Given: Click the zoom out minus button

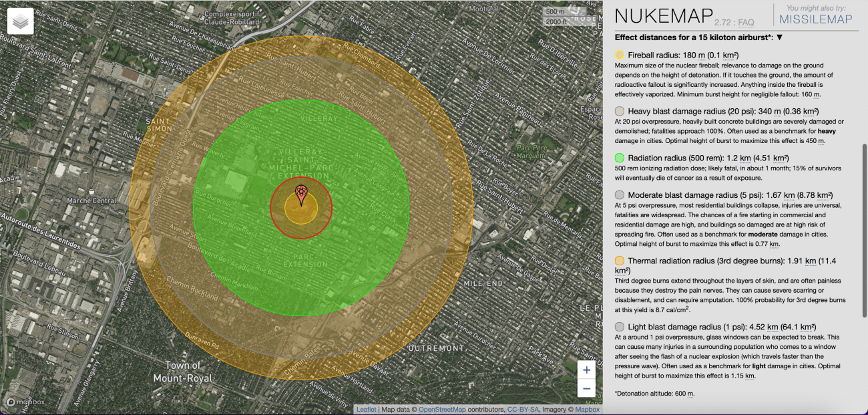Looking at the screenshot, I should click(x=586, y=388).
